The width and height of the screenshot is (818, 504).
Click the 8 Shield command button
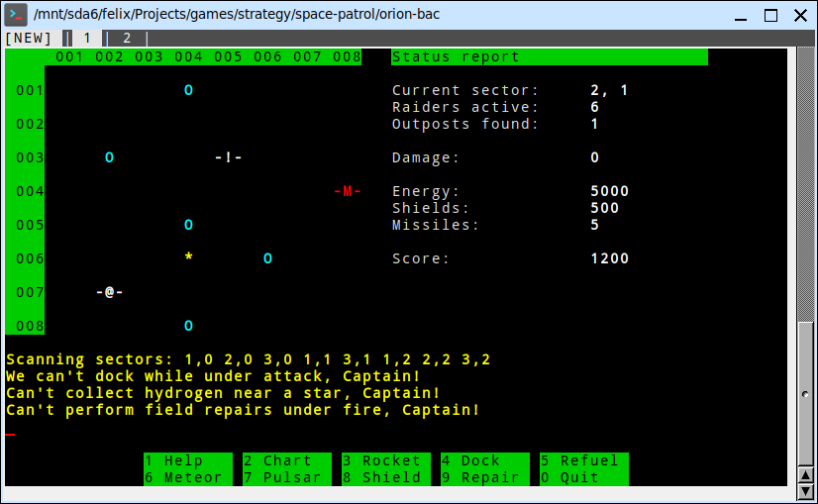point(386,477)
